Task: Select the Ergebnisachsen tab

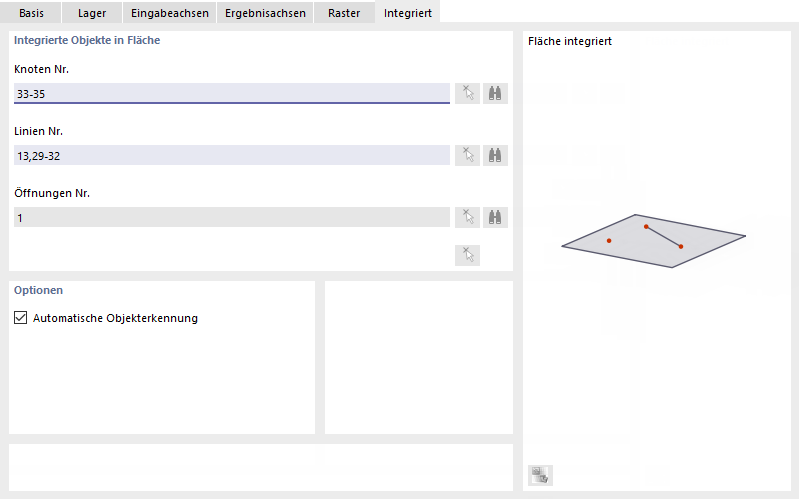Action: coord(265,13)
